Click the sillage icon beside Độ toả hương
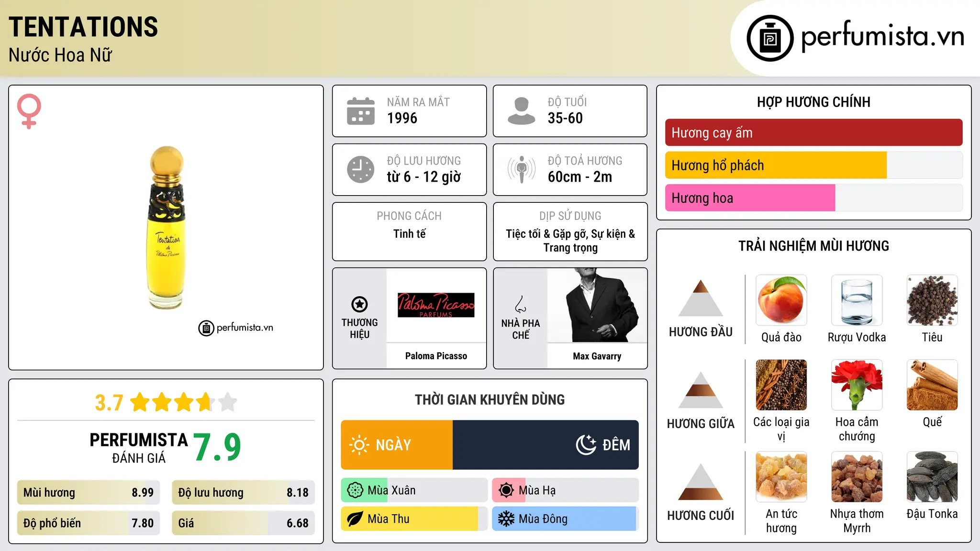Image resolution: width=980 pixels, height=551 pixels. coord(522,169)
